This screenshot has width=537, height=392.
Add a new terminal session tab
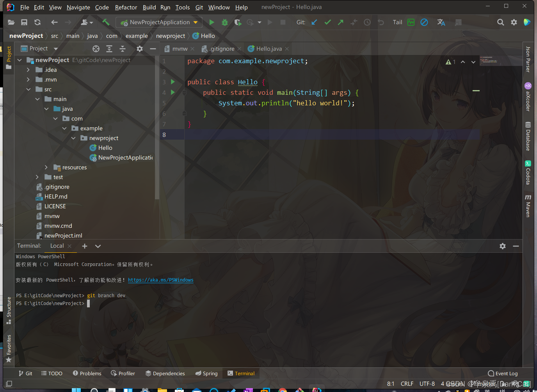pos(85,246)
